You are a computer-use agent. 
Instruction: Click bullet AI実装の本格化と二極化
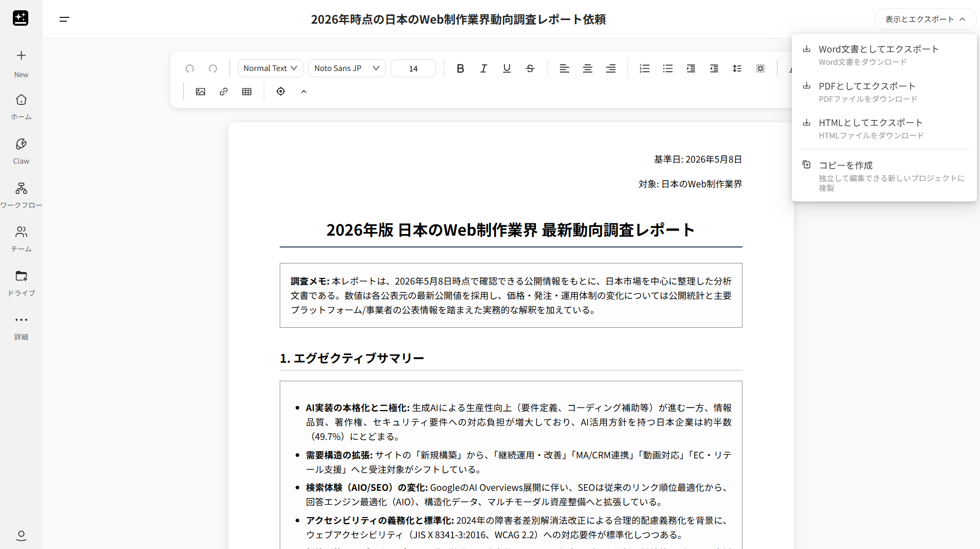coord(518,422)
